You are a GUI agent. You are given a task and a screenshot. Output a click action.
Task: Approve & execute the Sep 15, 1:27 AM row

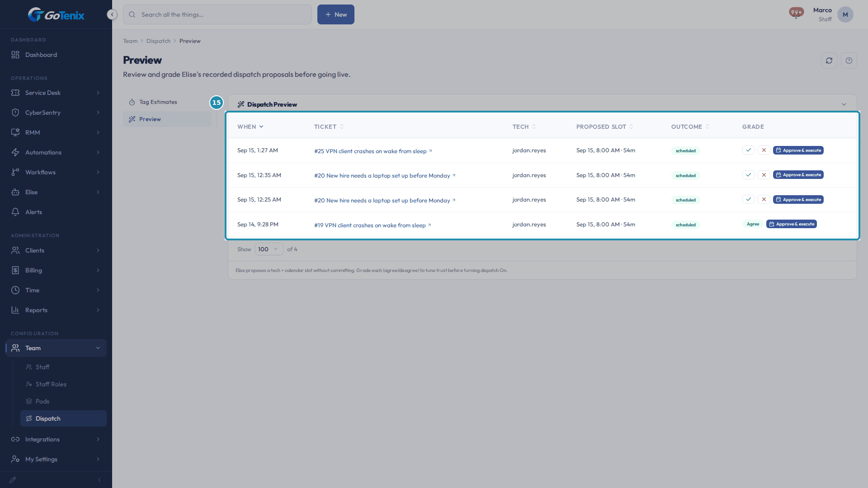click(x=798, y=150)
